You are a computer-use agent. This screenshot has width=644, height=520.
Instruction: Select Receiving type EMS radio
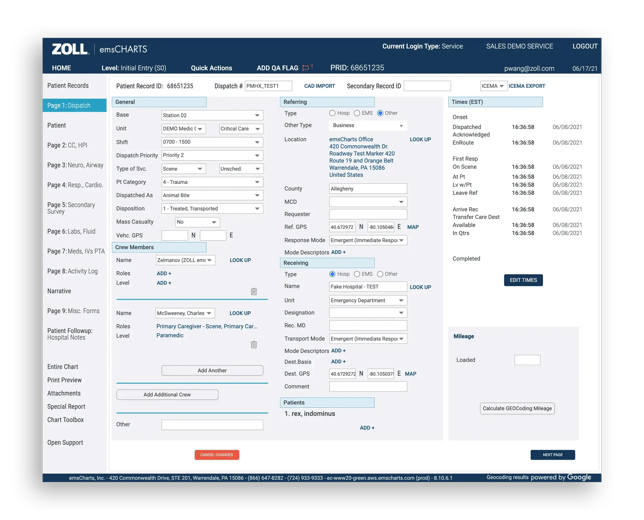point(357,274)
